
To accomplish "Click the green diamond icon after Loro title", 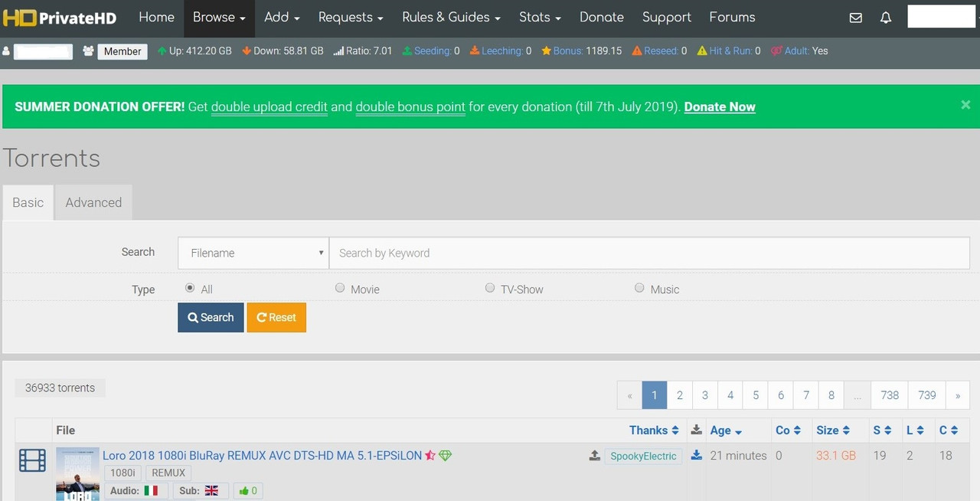I will point(445,455).
